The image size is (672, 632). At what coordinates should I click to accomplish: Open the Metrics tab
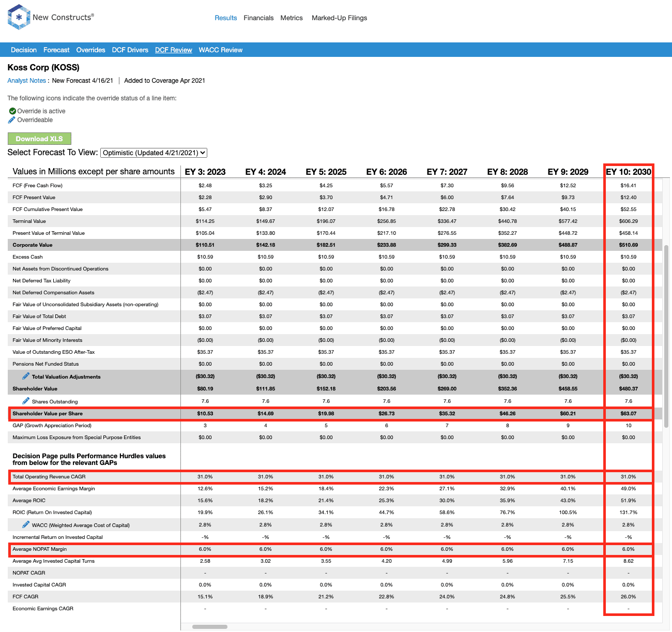click(x=292, y=18)
